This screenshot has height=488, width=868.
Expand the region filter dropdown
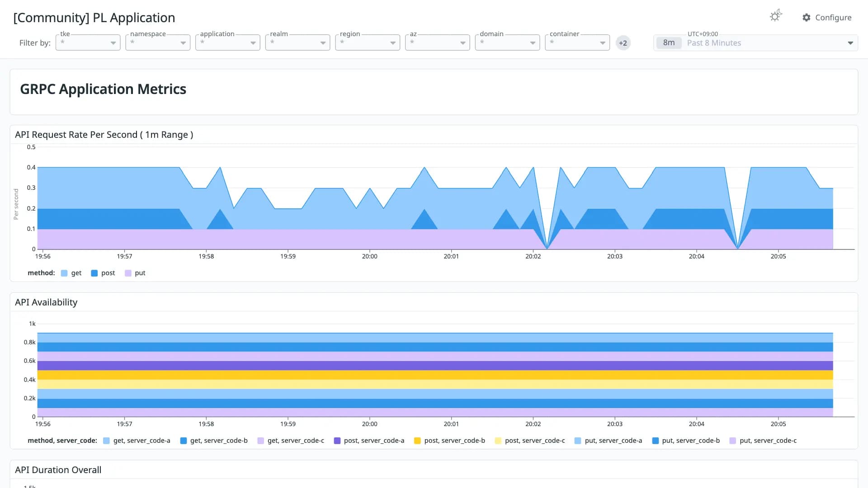[x=368, y=42]
